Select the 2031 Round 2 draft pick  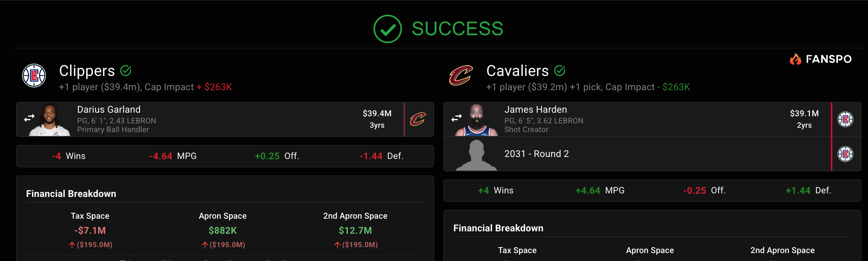click(x=536, y=154)
